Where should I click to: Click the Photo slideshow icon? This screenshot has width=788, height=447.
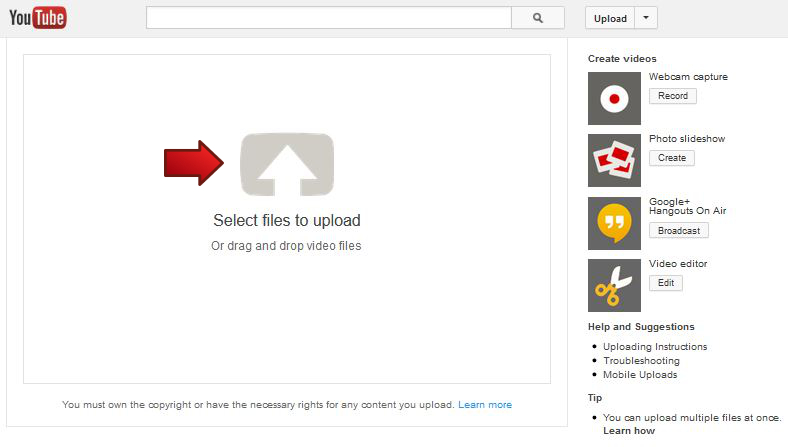point(614,160)
